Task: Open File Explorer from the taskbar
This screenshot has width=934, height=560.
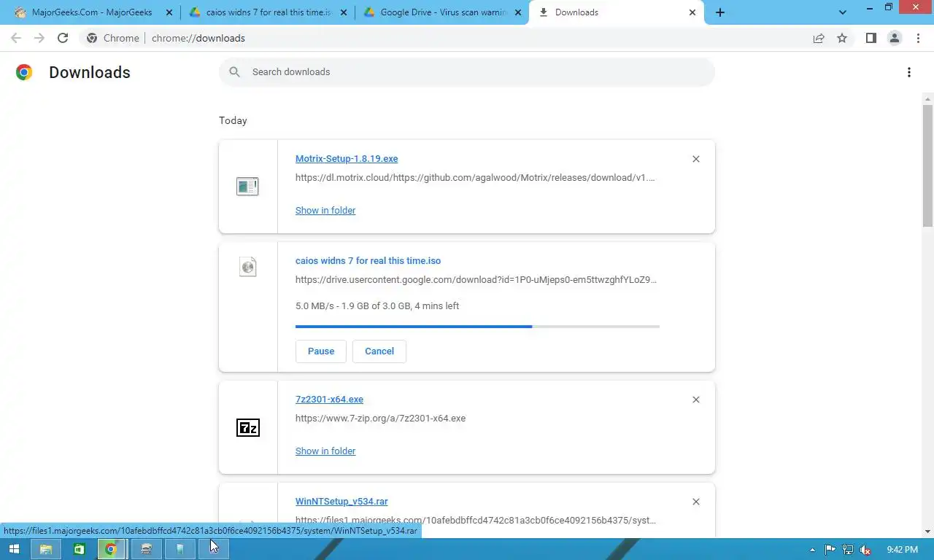Action: tap(45, 549)
